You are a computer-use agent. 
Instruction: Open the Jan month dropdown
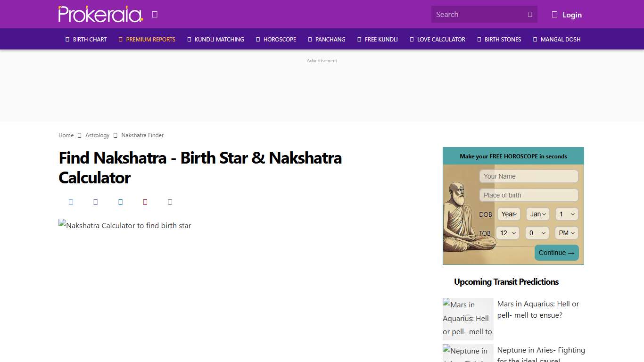[x=537, y=214]
